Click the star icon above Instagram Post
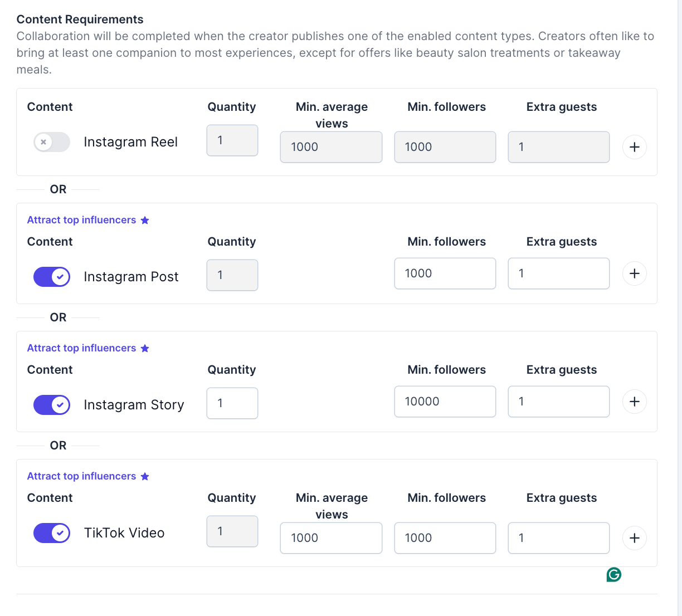Screen dimensions: 682x616 [145, 220]
